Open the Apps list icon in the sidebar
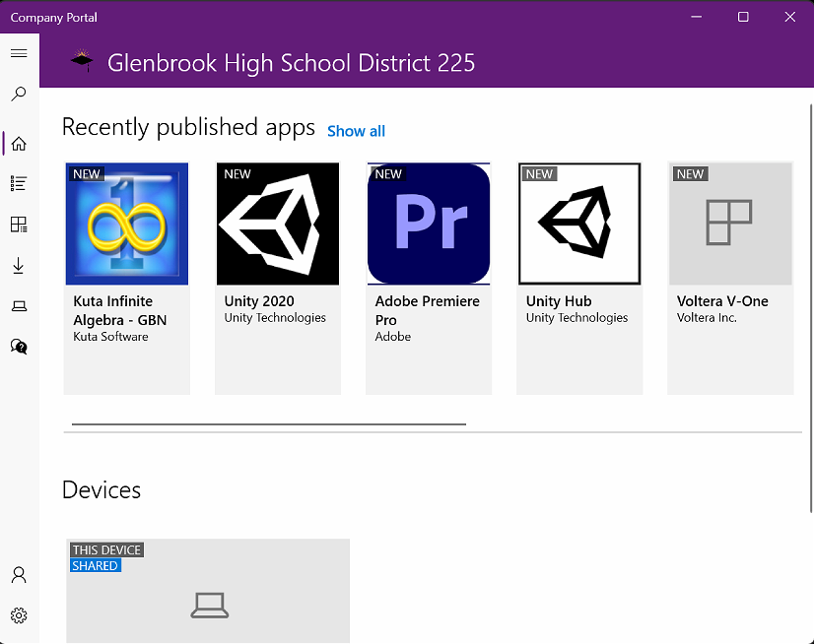The image size is (814, 644). (x=19, y=183)
